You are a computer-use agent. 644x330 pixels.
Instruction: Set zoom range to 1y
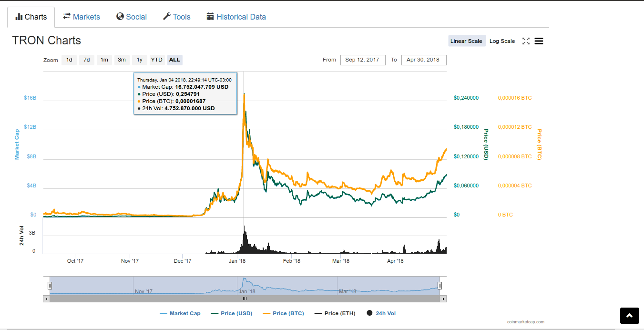(139, 60)
